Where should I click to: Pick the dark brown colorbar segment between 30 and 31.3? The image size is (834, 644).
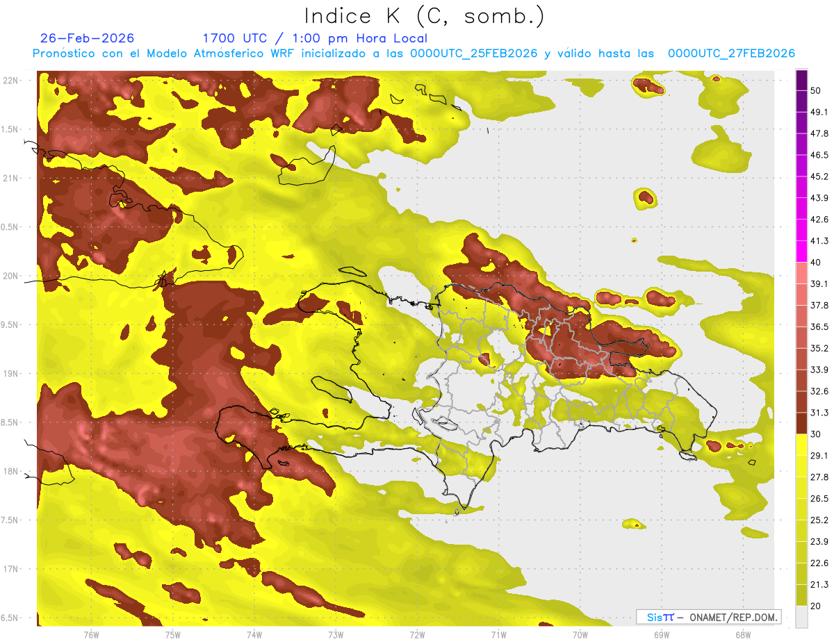pos(802,423)
